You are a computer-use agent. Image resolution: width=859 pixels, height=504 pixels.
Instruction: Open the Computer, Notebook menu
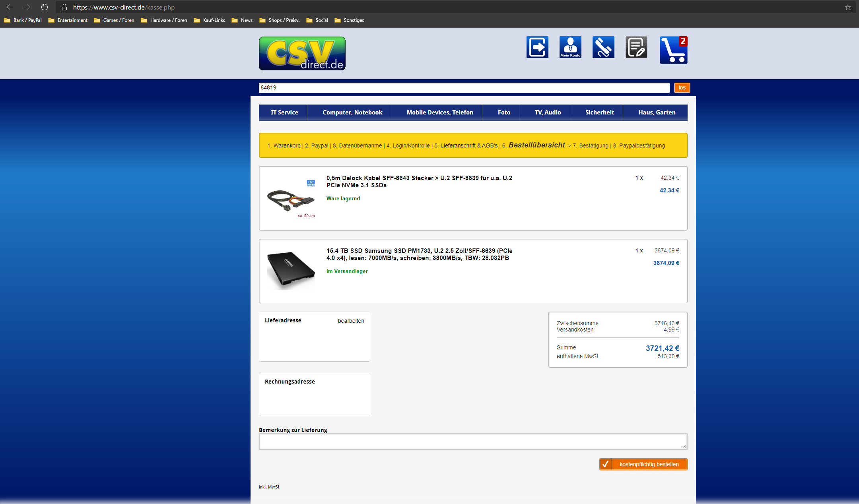point(352,112)
